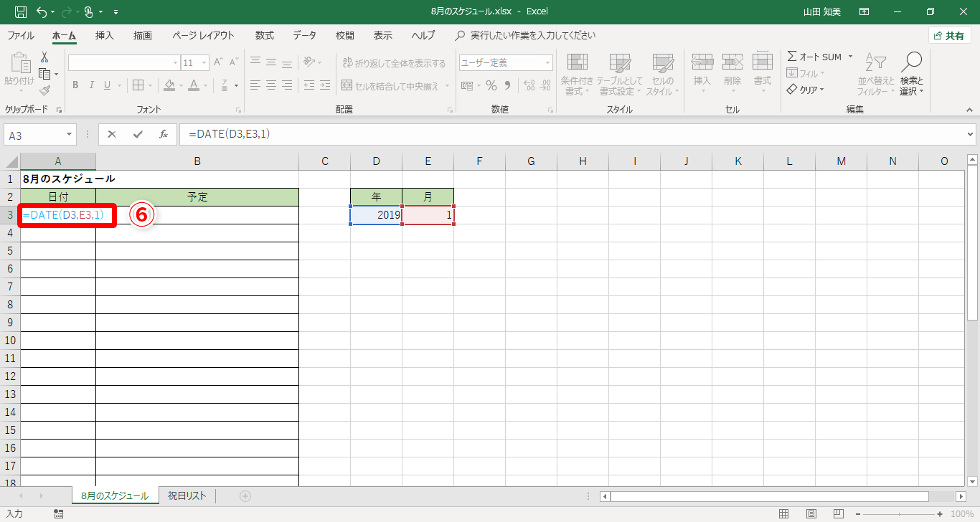980x522 pixels.
Task: Expand the Name Box dropdown arrow
Action: pos(69,134)
